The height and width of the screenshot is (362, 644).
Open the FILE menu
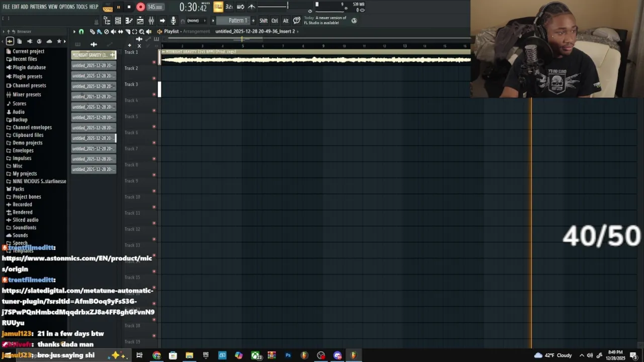coord(6,7)
